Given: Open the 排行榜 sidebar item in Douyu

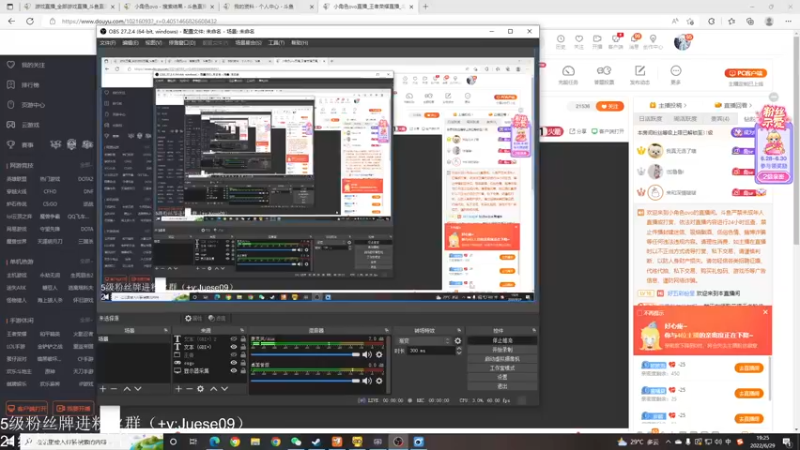Looking at the screenshot, I should [30, 85].
